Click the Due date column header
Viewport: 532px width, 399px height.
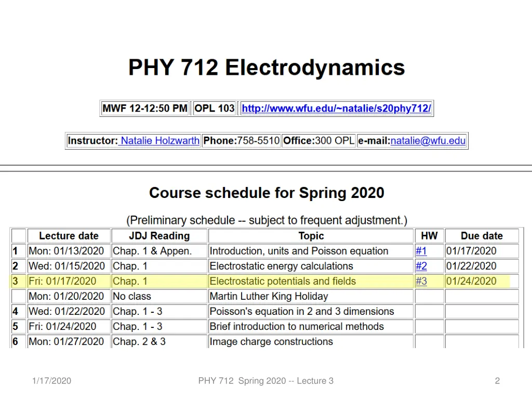482,235
